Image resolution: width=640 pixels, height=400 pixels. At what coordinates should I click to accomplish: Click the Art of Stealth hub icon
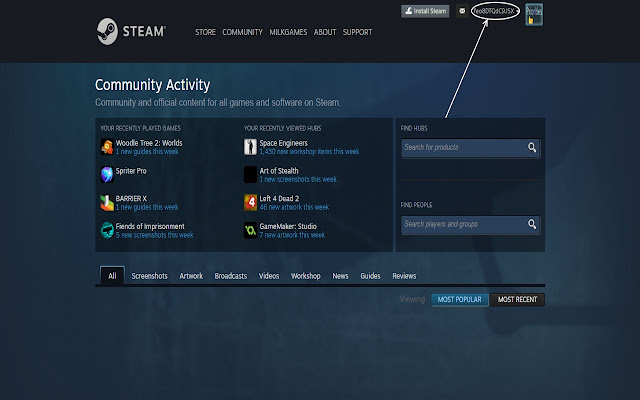(251, 175)
